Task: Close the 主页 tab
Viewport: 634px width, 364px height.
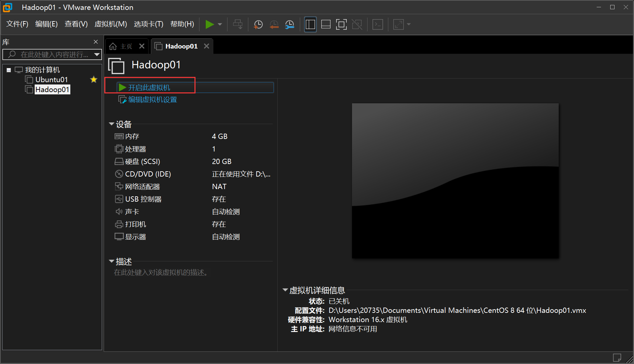Action: coord(142,46)
